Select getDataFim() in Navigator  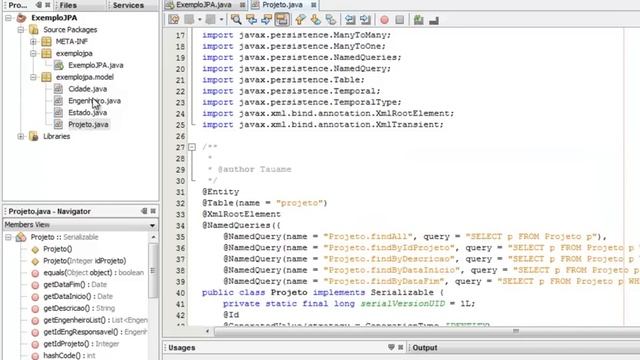[75, 284]
